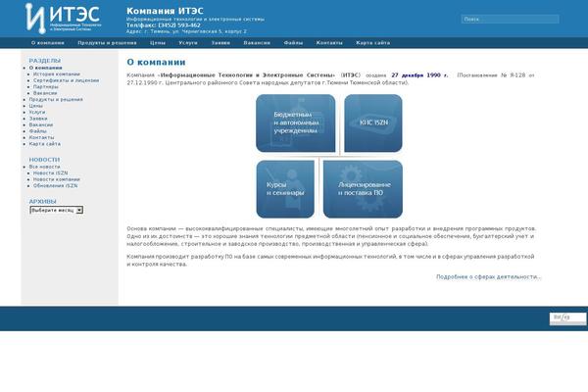Follow 'Подробнее о сферах деятельности...' link
This screenshot has height=392, width=588.
[488, 276]
